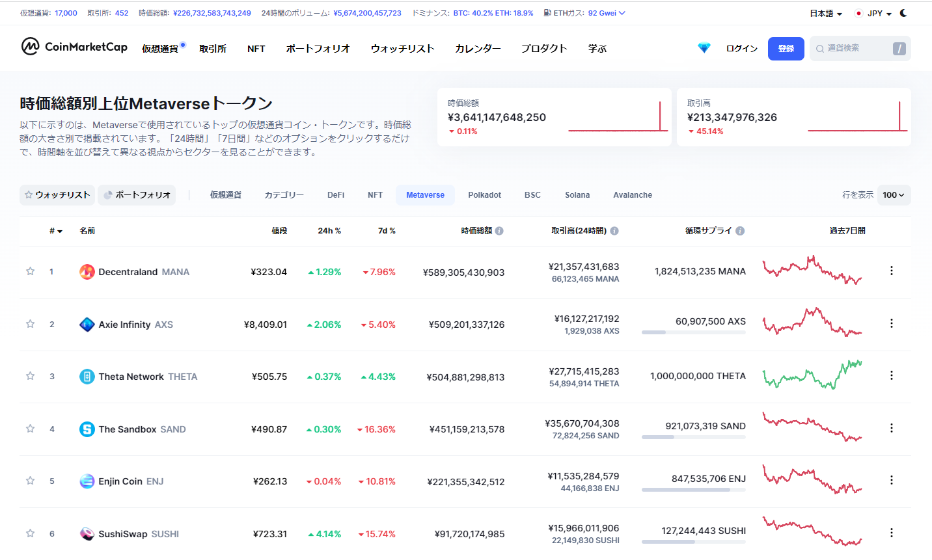The width and height of the screenshot is (932, 560).
Task: Select the Polkadot category tab
Action: tap(485, 195)
